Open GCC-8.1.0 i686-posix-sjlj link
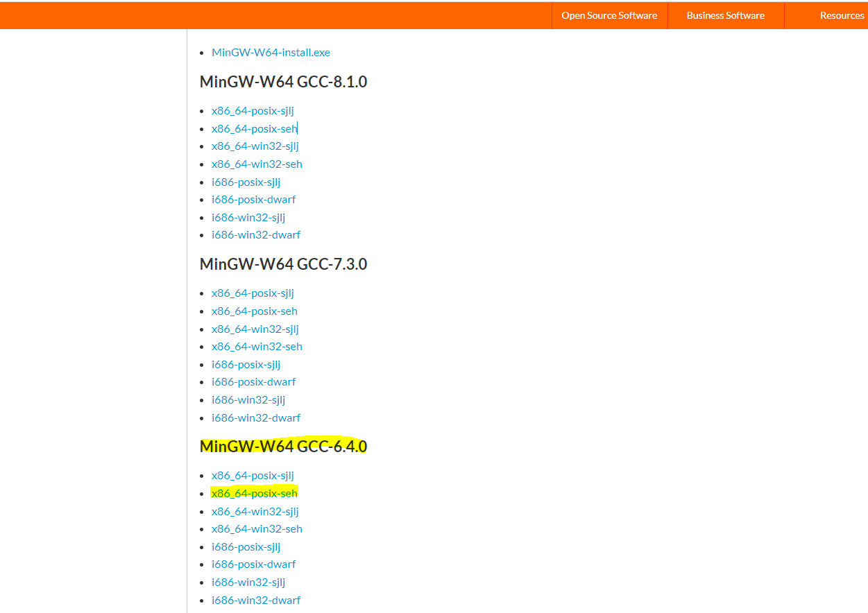This screenshot has width=868, height=613. tap(246, 182)
